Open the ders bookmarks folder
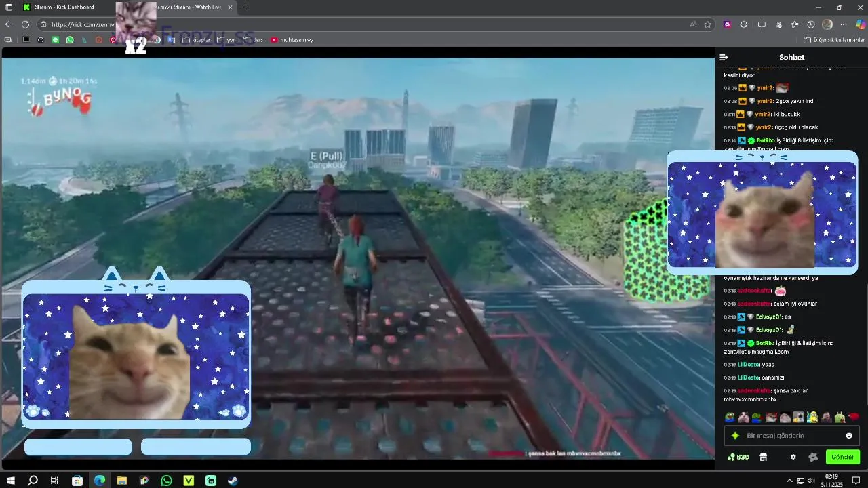The image size is (868, 488). coord(253,40)
